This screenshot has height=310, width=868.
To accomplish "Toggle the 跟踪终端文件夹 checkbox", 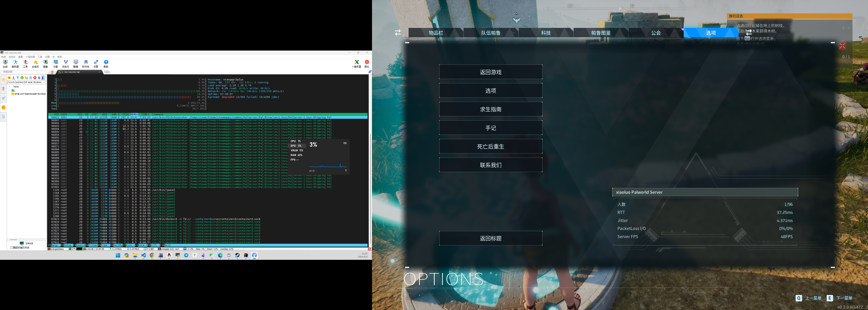I will (11, 248).
